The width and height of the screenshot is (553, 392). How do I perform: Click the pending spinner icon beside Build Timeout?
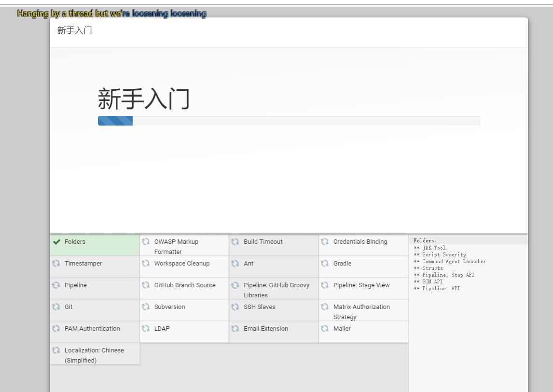235,242
